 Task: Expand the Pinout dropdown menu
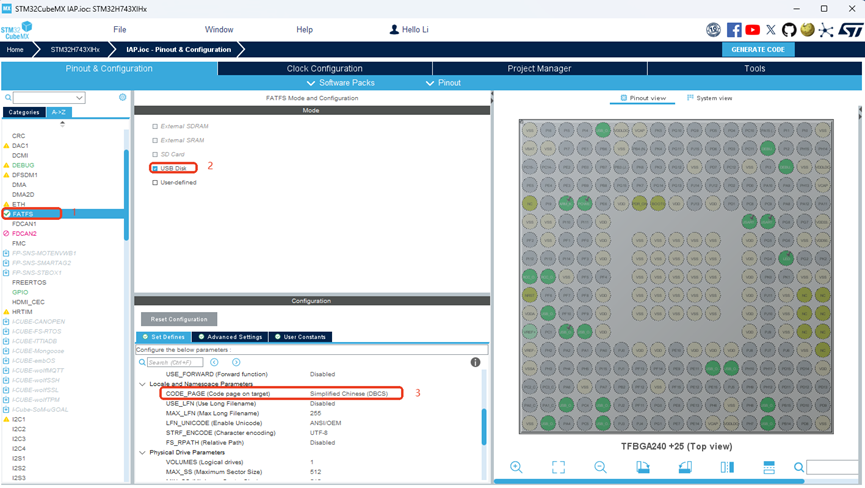click(444, 83)
